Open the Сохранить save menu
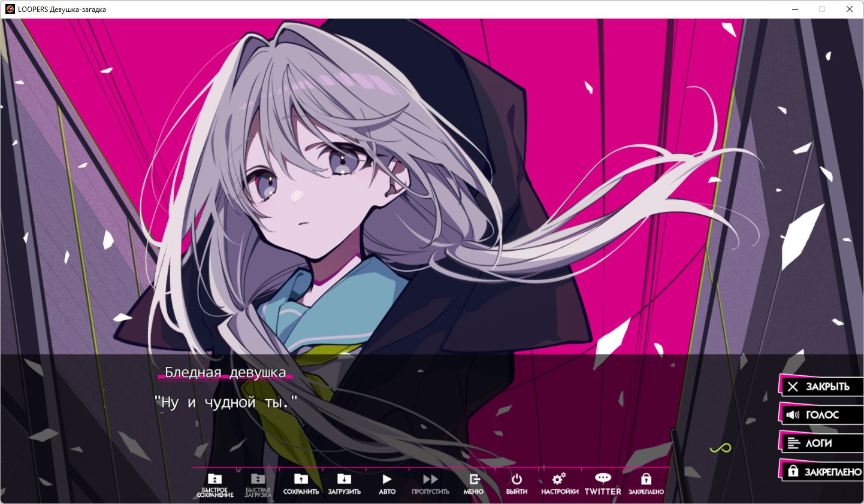The height and width of the screenshot is (504, 864). 301,484
